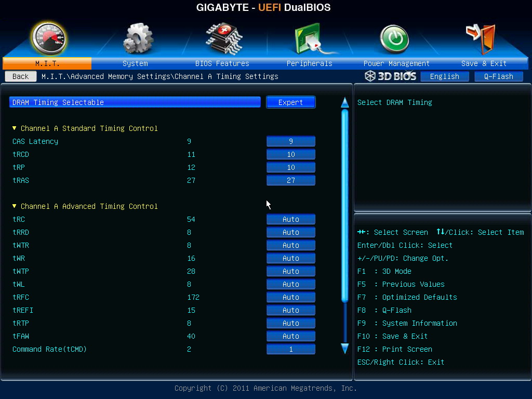The height and width of the screenshot is (399, 532).
Task: Launch Q-Flash utility button
Action: (x=498, y=76)
